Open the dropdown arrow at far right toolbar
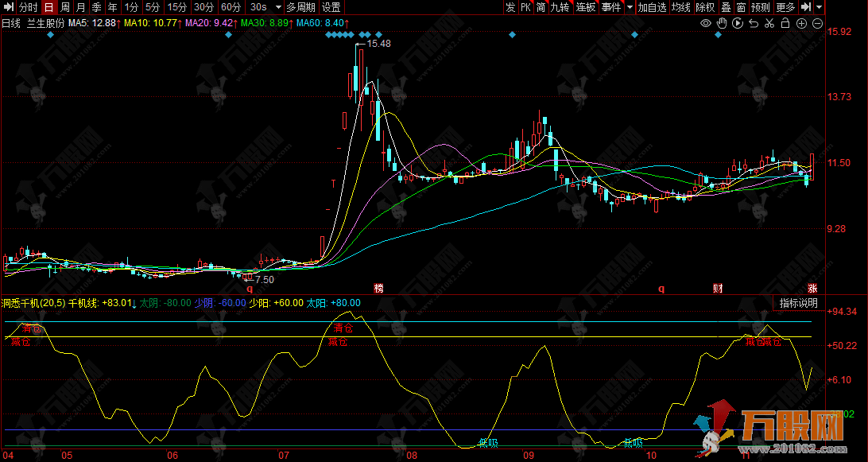This screenshot has height=462, width=868. click(x=820, y=7)
